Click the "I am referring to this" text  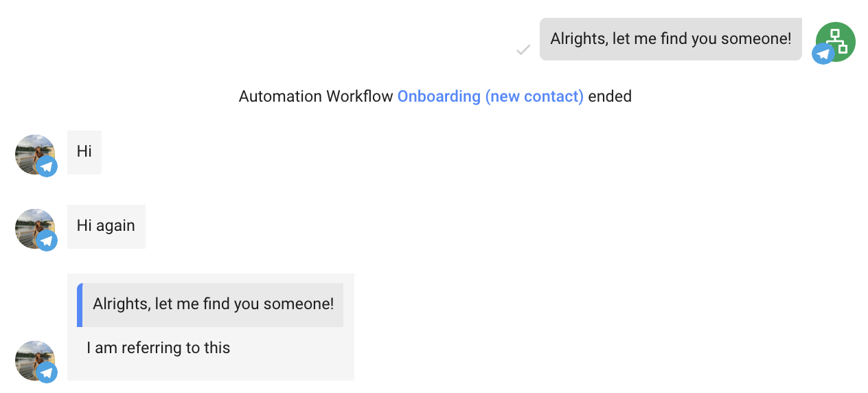(158, 348)
